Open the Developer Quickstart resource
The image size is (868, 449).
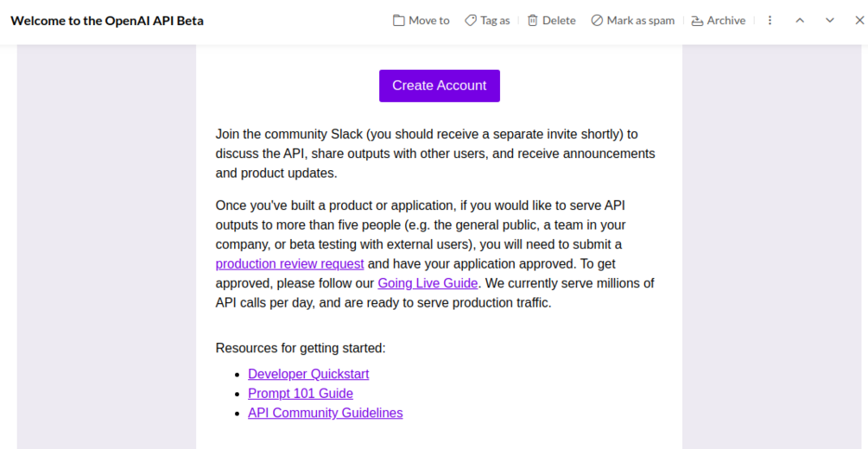point(308,374)
